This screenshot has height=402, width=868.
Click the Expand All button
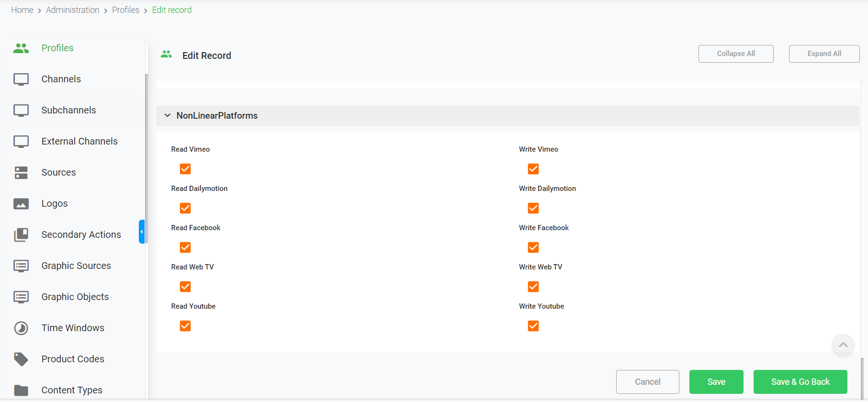(x=824, y=54)
